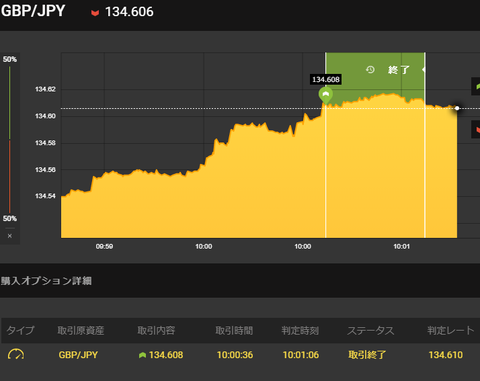Click the gauge type icon in the trade row
The width and height of the screenshot is (480, 381).
coord(16,354)
